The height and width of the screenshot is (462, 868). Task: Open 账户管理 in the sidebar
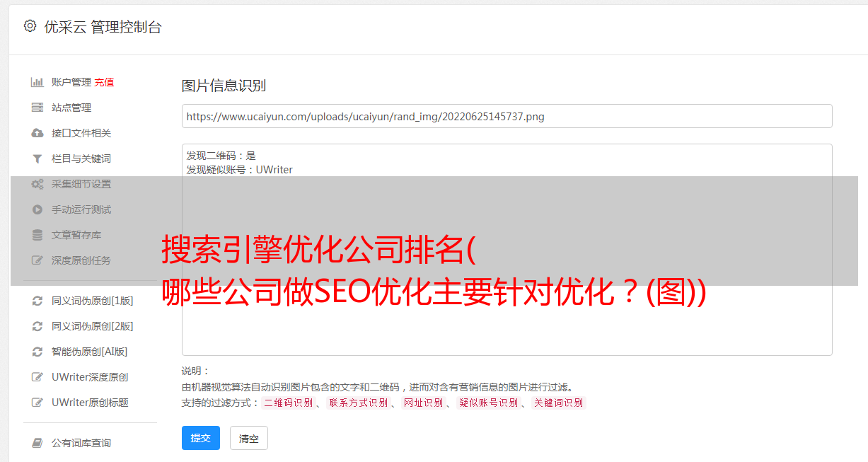coord(71,82)
